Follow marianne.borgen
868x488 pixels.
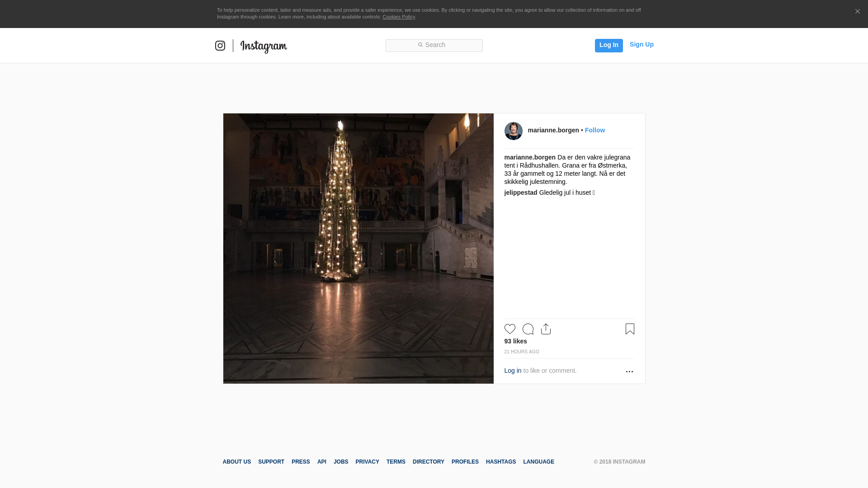(594, 130)
